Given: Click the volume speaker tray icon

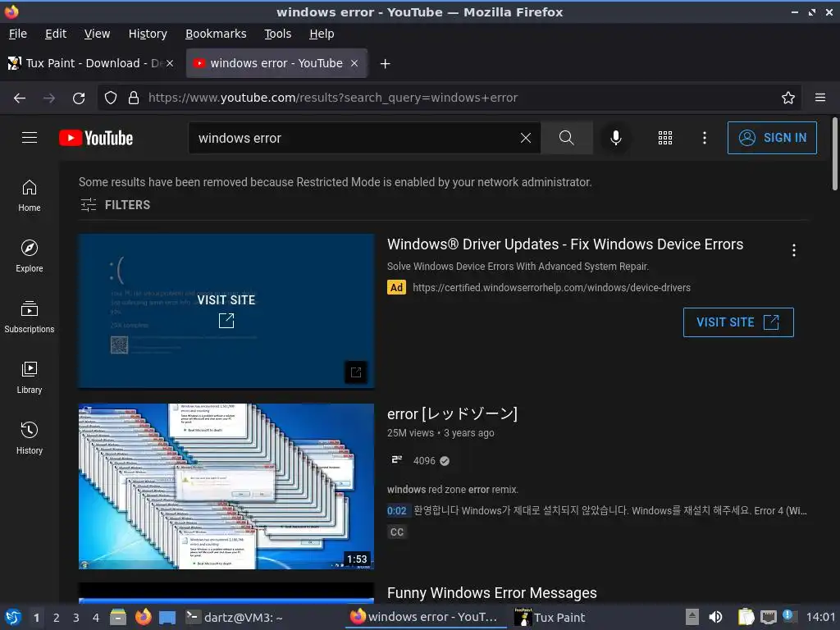Looking at the screenshot, I should (x=715, y=617).
